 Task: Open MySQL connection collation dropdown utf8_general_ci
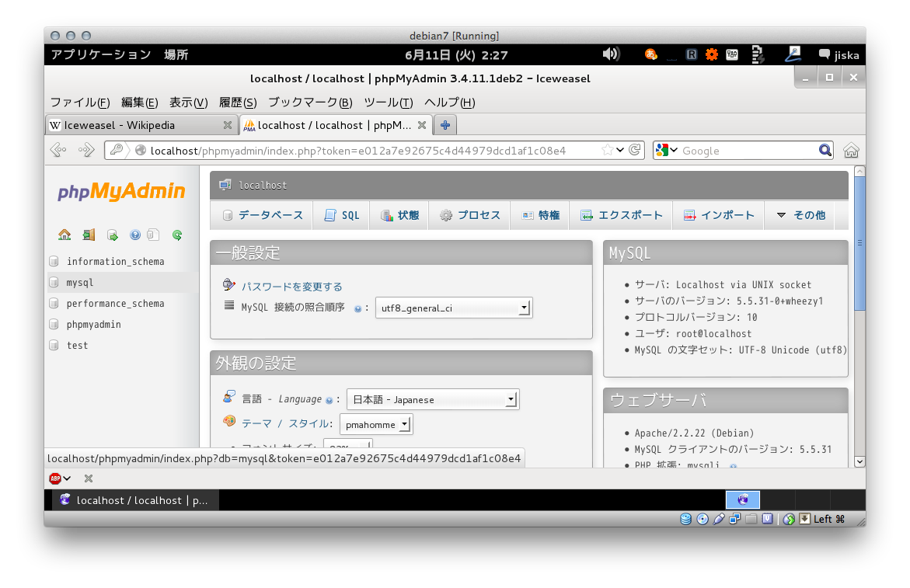[x=454, y=308]
